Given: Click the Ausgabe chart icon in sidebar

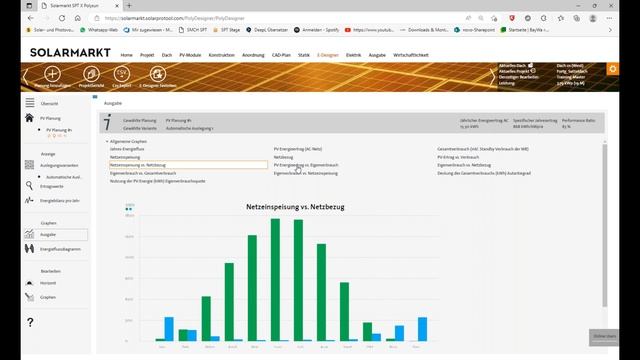Looking at the screenshot, I should point(29,234).
